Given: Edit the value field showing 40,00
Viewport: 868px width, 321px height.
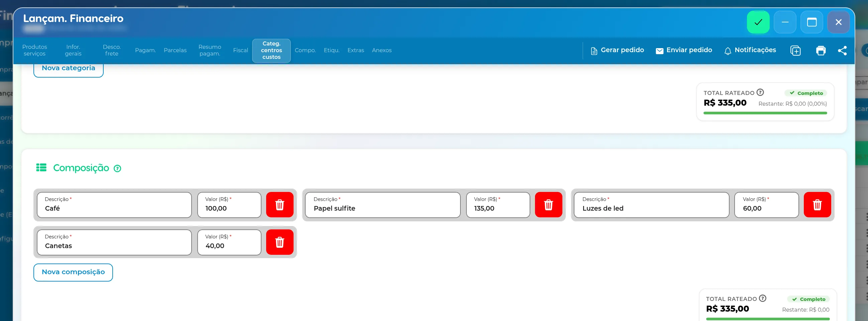Looking at the screenshot, I should click(x=229, y=242).
